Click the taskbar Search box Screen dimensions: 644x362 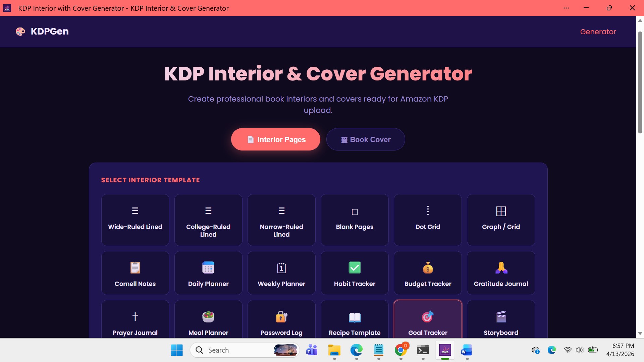(245, 350)
